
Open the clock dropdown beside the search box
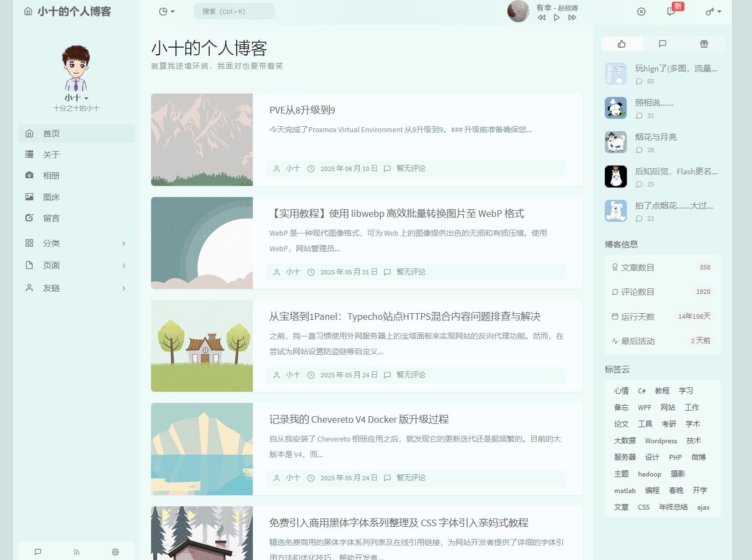tap(165, 11)
